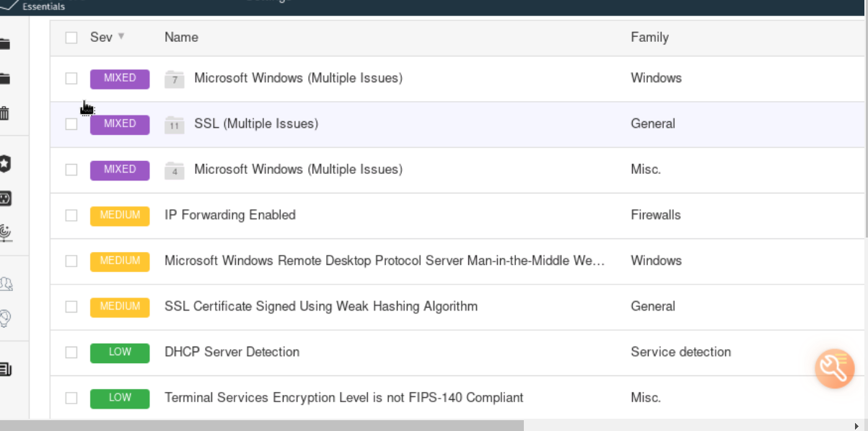Image resolution: width=868 pixels, height=431 pixels.
Task: Open Terminal Services Encryption Level finding
Action: (x=343, y=398)
